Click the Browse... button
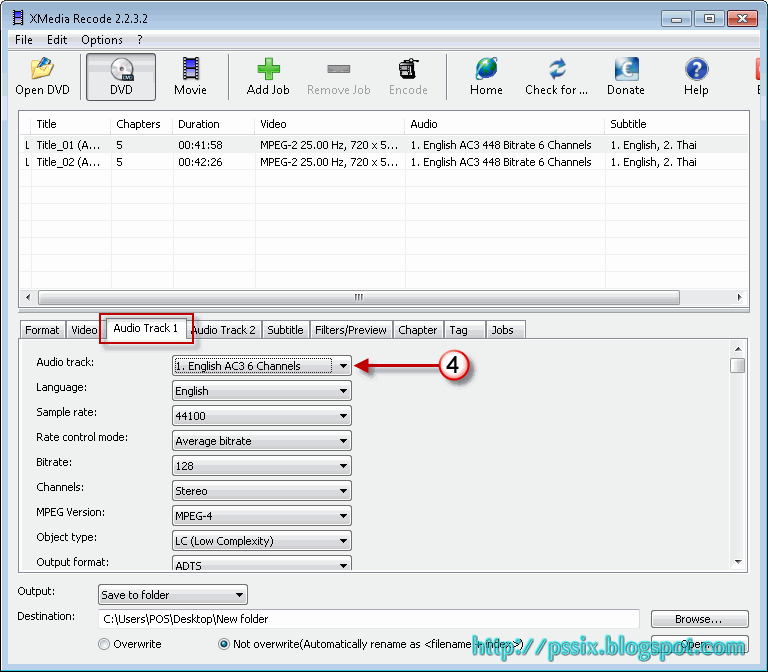Image resolution: width=768 pixels, height=672 pixels. click(699, 619)
